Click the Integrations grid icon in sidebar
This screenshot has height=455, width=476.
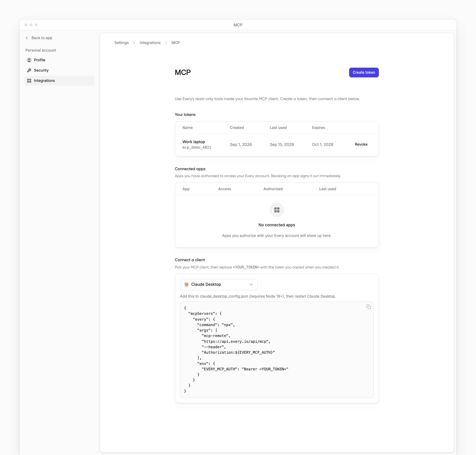[x=29, y=81]
